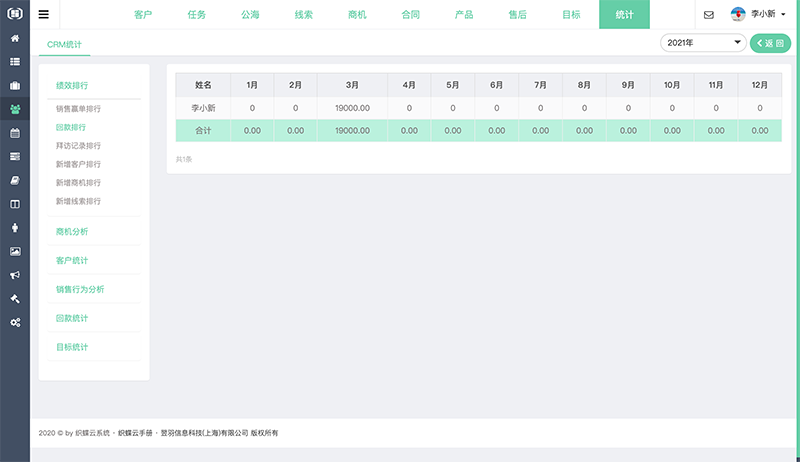Open the person figure icon in the sidebar
Screen dimensions: 800x462
pyautogui.click(x=15, y=228)
